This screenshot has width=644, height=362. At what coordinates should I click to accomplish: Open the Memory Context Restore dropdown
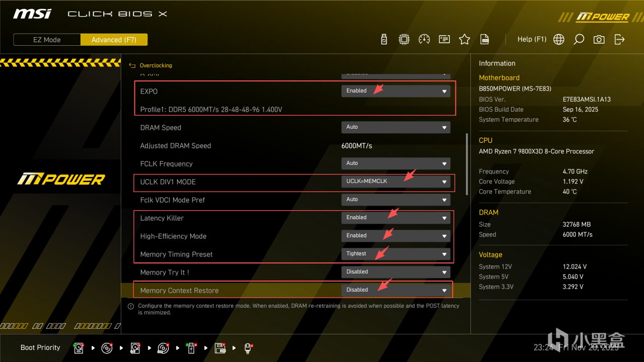pos(395,290)
